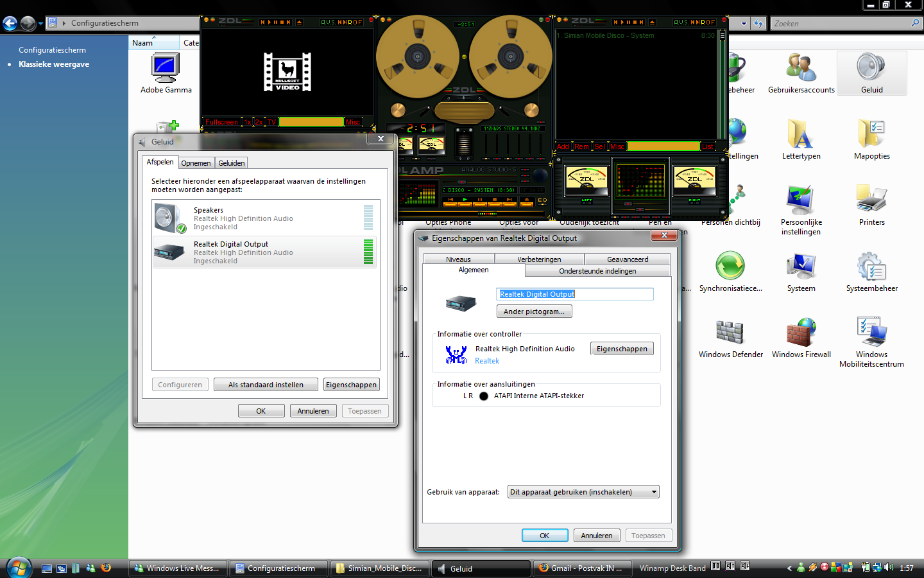The width and height of the screenshot is (924, 578).
Task: Click the eject icon in Winamp video window header
Action: tap(299, 22)
